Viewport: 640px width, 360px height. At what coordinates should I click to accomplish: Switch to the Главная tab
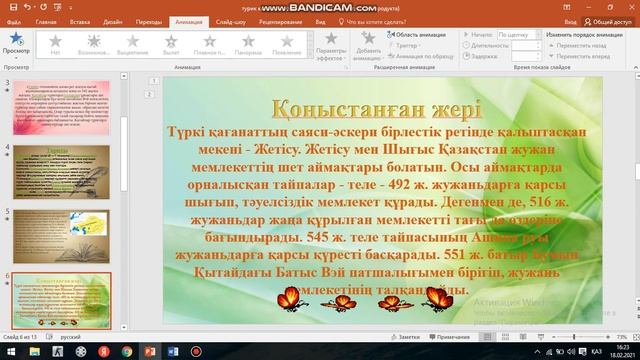46,22
